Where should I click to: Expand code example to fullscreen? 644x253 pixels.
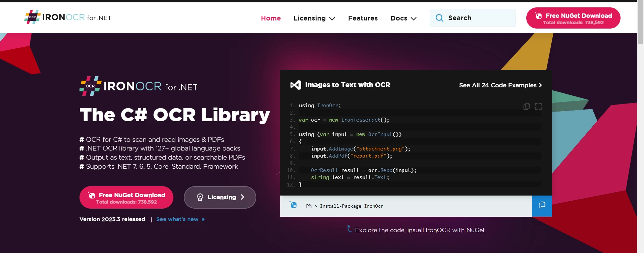click(x=538, y=107)
